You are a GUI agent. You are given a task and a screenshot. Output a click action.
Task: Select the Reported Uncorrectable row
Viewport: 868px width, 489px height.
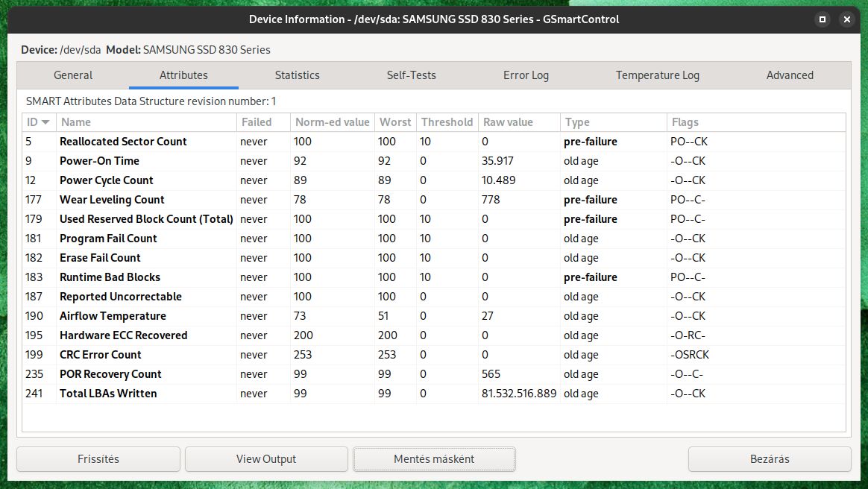coord(434,297)
